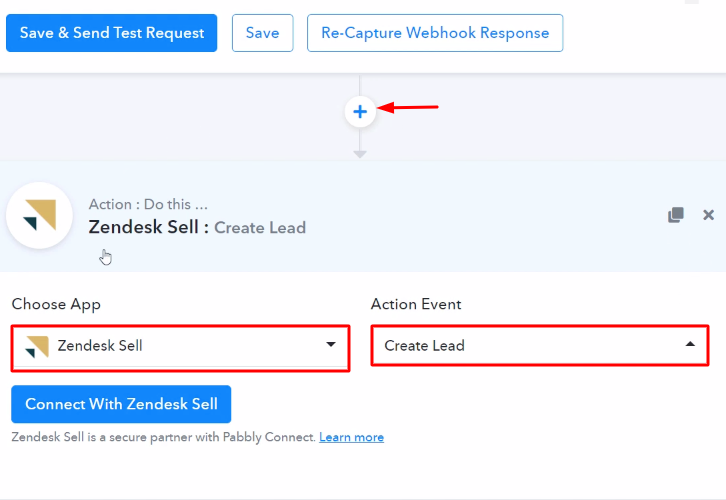726x500 pixels.
Task: Click the Zendesk Sell text in Choose App
Action: (x=100, y=346)
